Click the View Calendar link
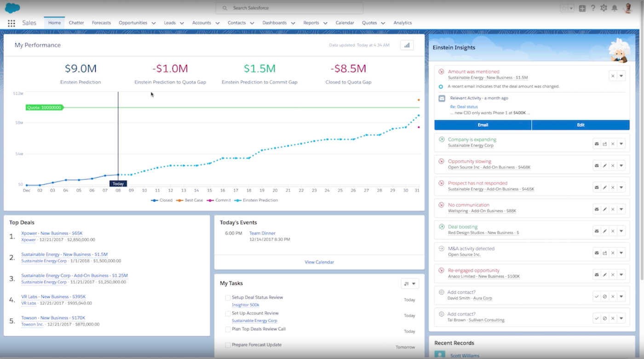Image resolution: width=644 pixels, height=359 pixels. click(x=319, y=262)
